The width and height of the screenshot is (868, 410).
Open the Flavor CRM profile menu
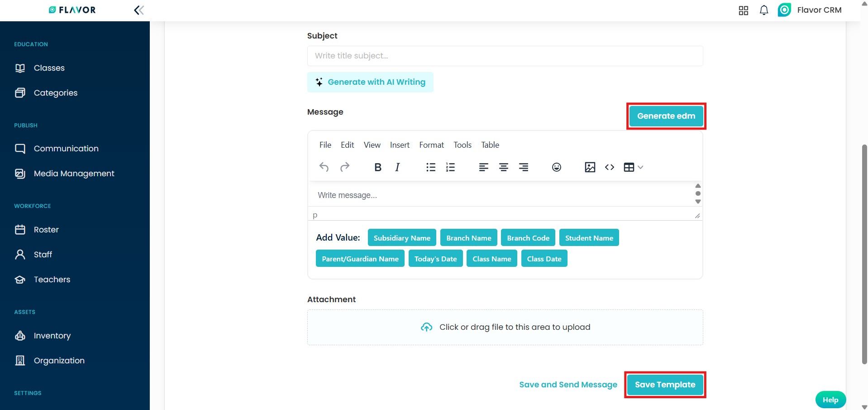click(x=810, y=10)
